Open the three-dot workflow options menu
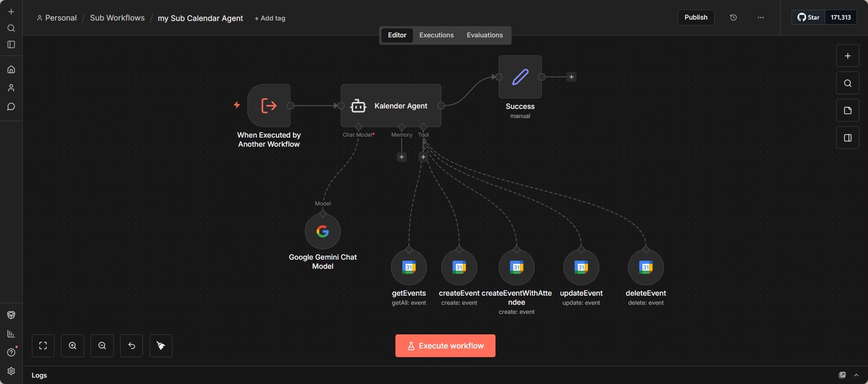868x384 pixels. click(761, 17)
